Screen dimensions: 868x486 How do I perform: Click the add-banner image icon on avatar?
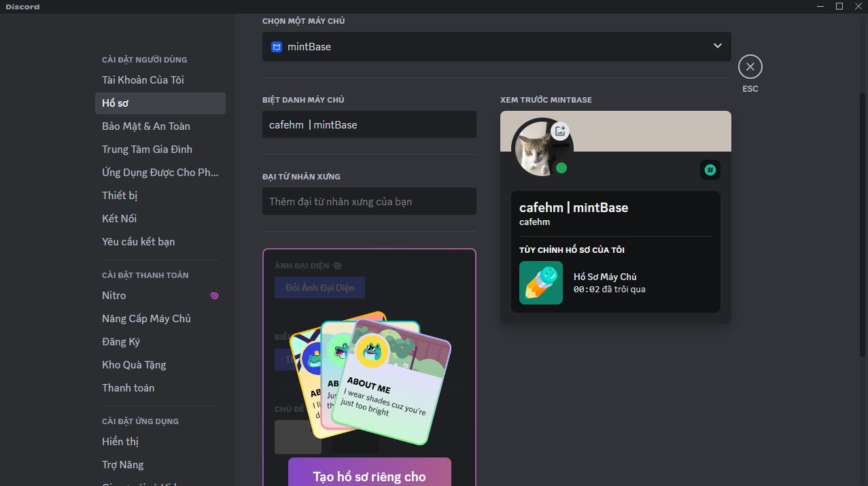560,131
